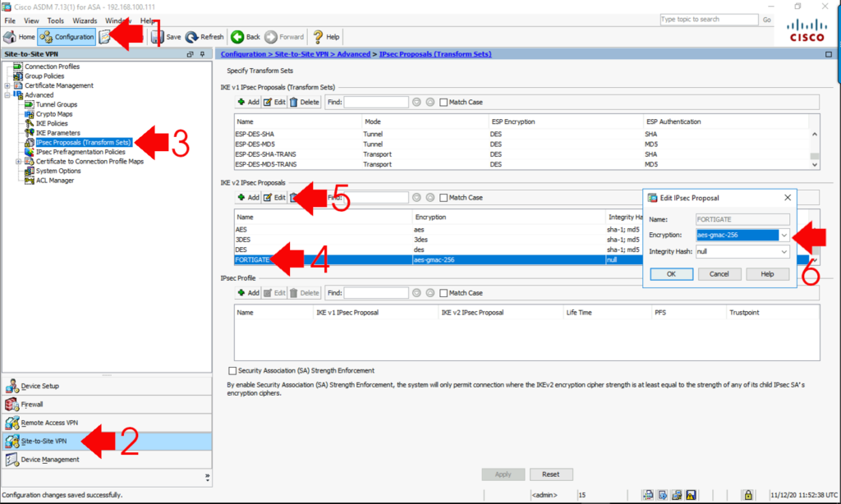Open the View menu
This screenshot has width=841, height=504.
[x=31, y=21]
